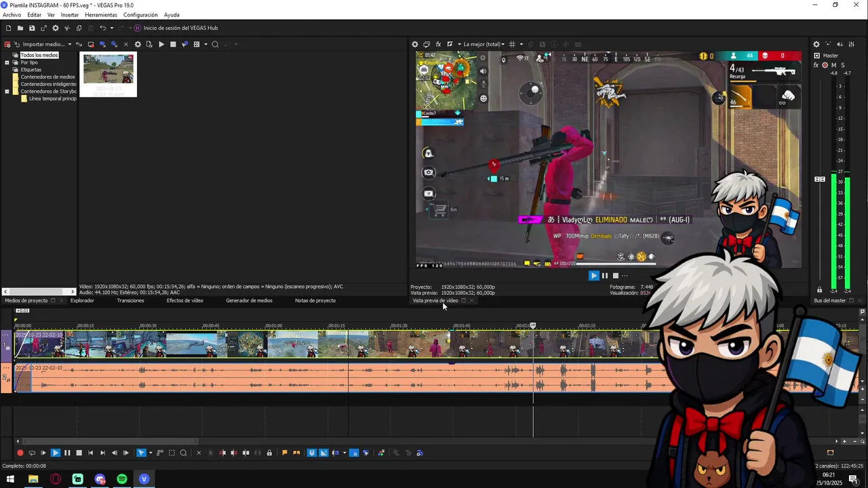Click the external monitor preview icon
This screenshot has height=488, width=868.
point(427,44)
